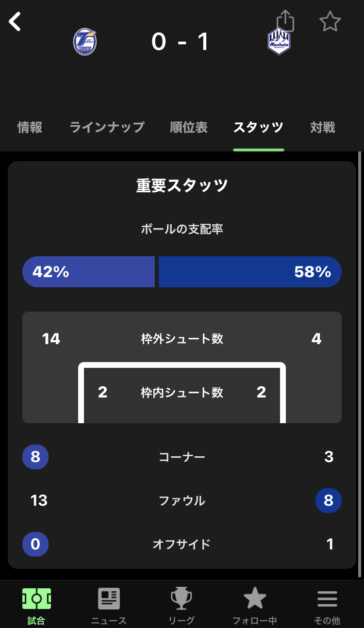This screenshot has width=364, height=628.
Task: Tap the 重要スタッツ heading
Action: coord(182,186)
